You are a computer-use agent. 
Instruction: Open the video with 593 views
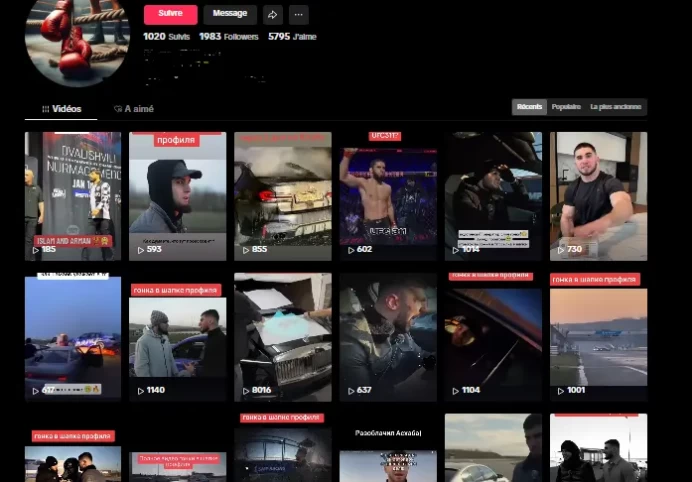[x=177, y=196]
